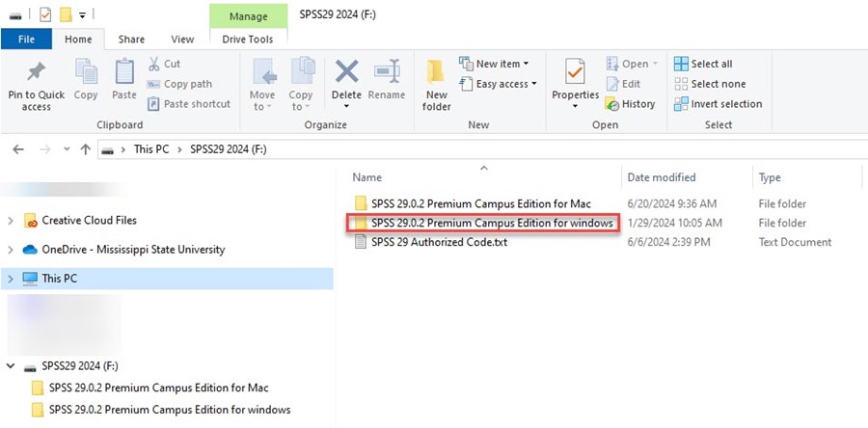868x428 pixels.
Task: Select SPSS29 2024 (F:) drive in sidebar
Action: pos(80,366)
